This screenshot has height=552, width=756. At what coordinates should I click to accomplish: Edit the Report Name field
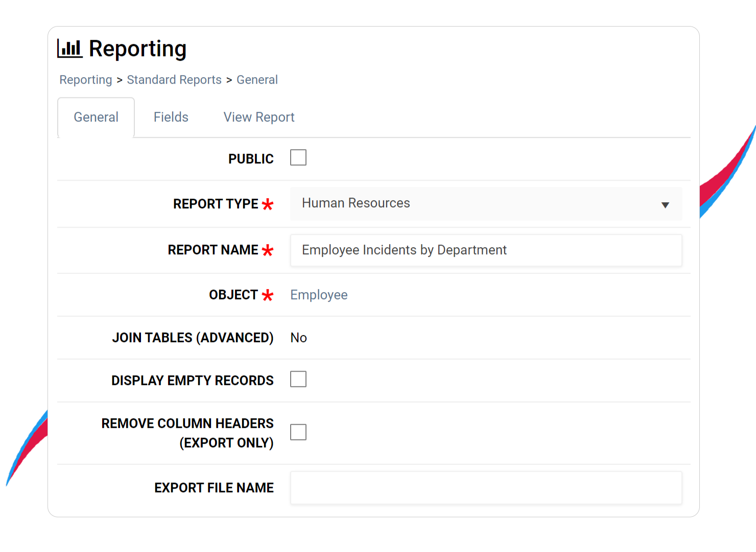coord(486,250)
